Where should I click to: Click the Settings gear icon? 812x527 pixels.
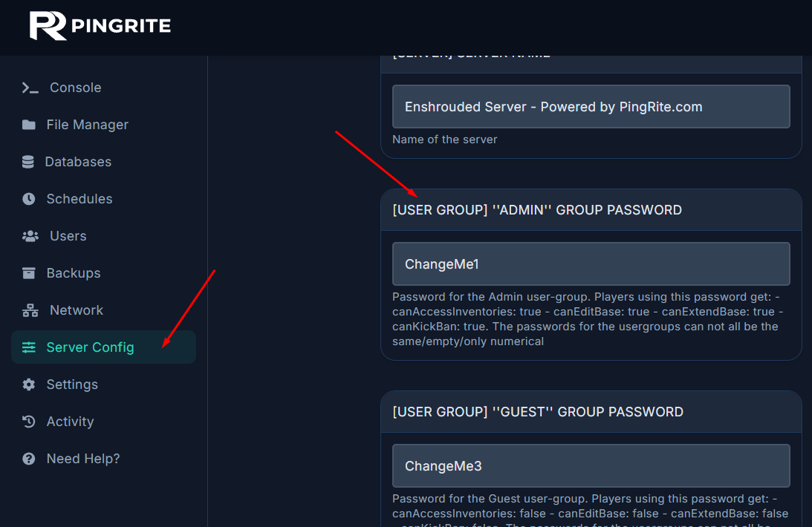(x=29, y=384)
